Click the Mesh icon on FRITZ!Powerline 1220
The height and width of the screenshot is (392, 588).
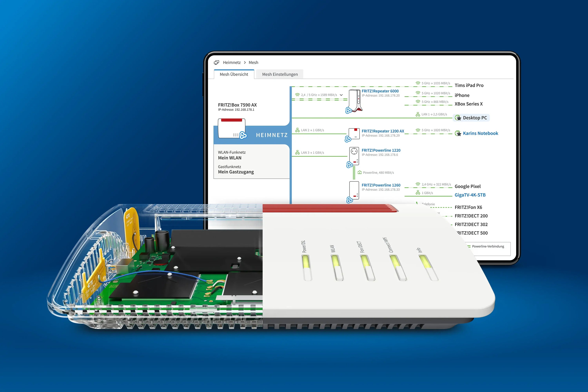pos(350,164)
